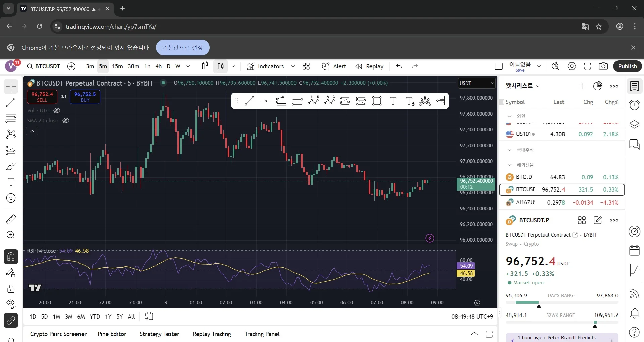Collapse the 해외선물 watchlist section
The width and height of the screenshot is (644, 342).
(509, 165)
